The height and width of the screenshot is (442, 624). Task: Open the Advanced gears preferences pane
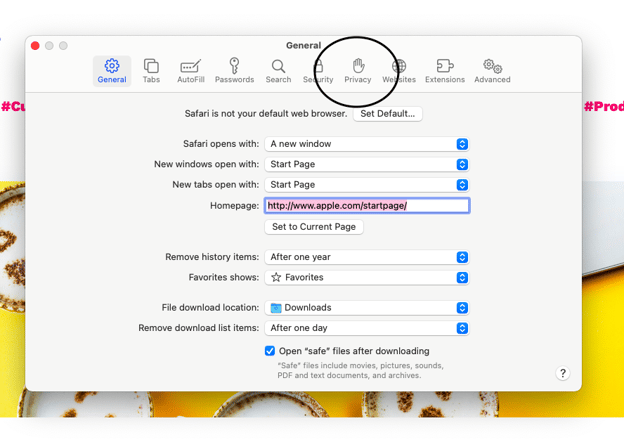492,71
